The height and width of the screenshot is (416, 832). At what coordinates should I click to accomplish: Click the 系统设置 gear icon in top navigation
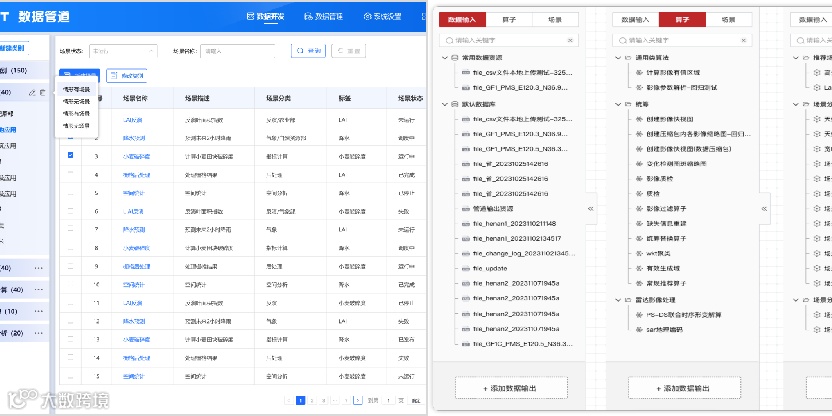[367, 17]
